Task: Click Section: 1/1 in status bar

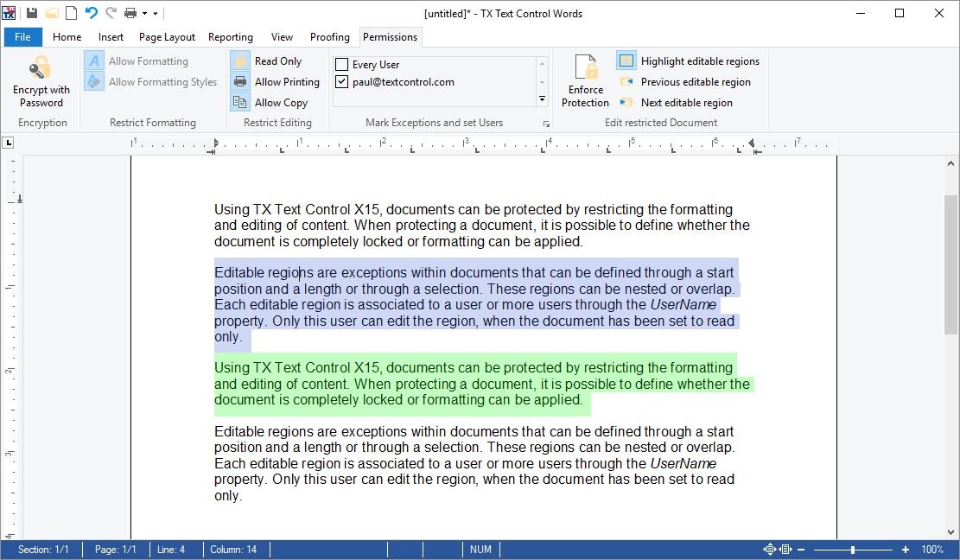Action: tap(43, 550)
